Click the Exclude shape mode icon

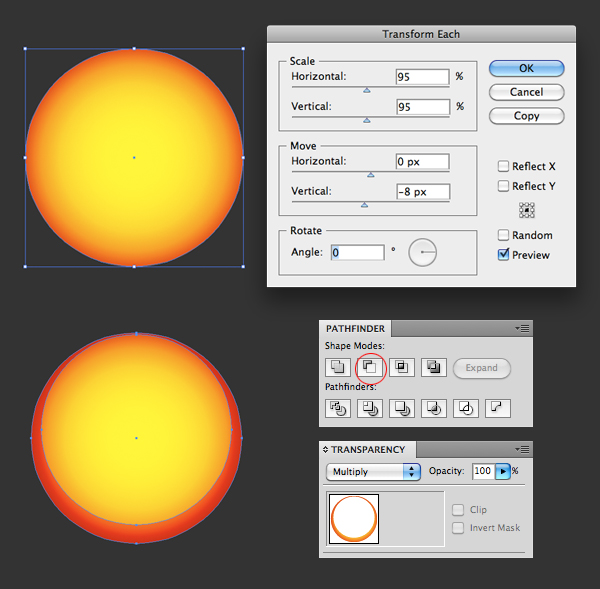[434, 368]
